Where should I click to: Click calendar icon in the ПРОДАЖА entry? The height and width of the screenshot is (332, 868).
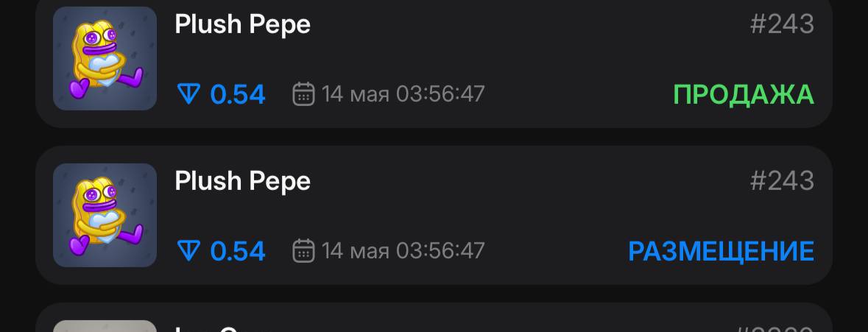point(303,94)
